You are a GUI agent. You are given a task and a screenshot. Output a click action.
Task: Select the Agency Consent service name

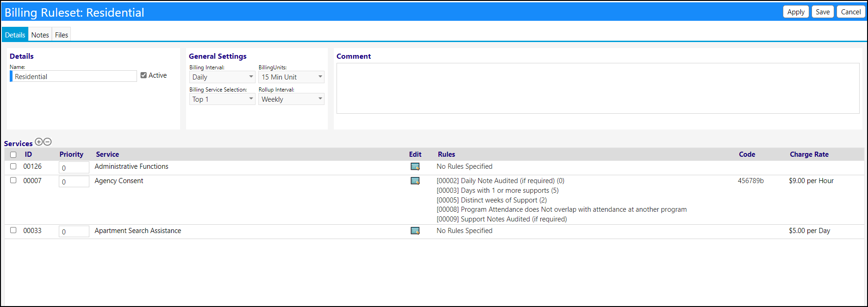click(x=119, y=181)
